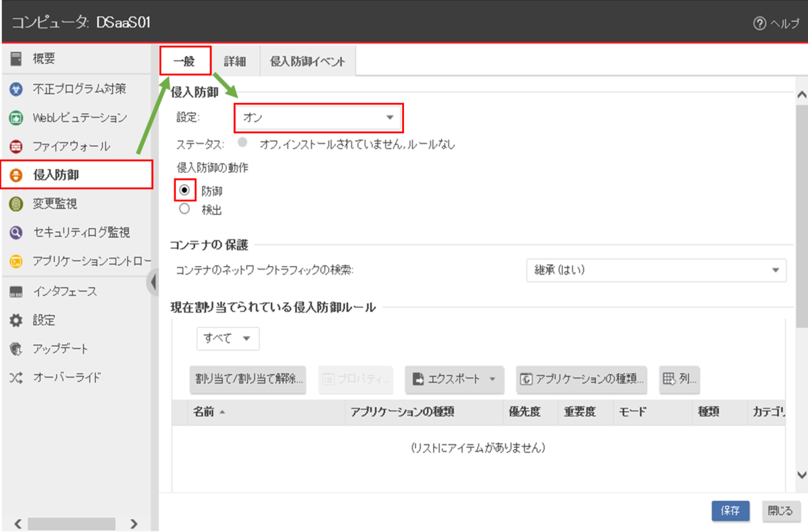Click the 保存 (Save) button
The width and height of the screenshot is (808, 532).
pos(730,511)
